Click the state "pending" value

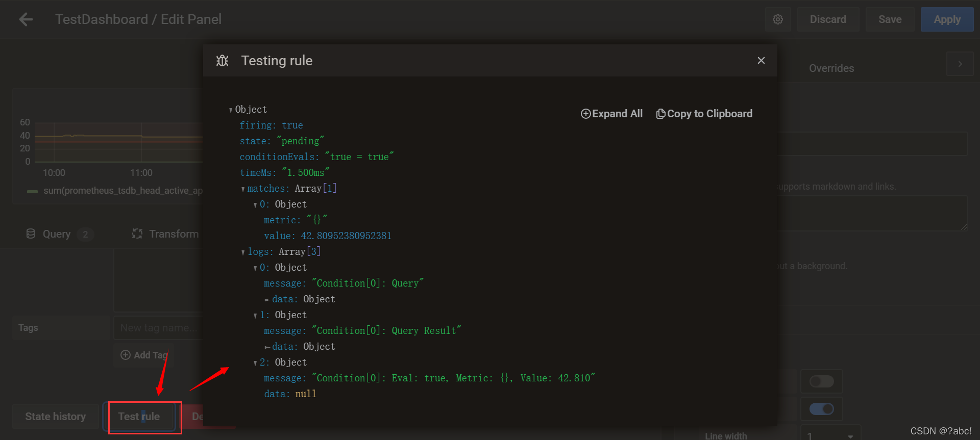coord(301,141)
